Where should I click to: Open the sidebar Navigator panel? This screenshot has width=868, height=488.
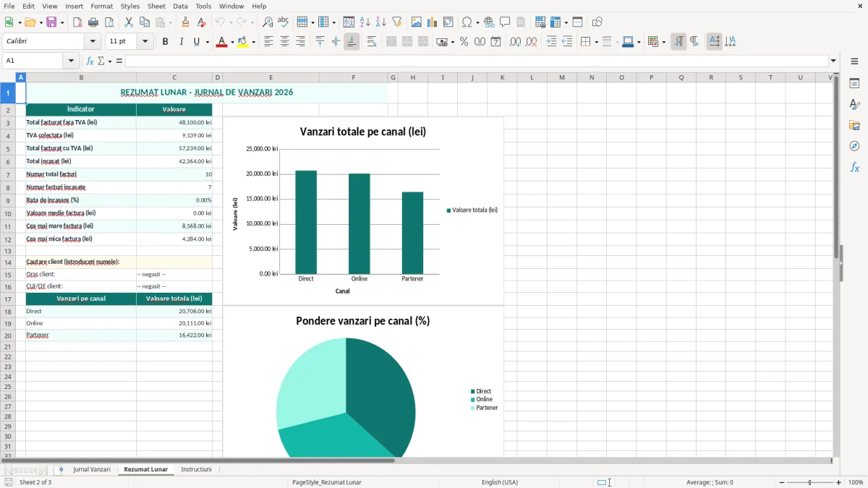click(854, 147)
